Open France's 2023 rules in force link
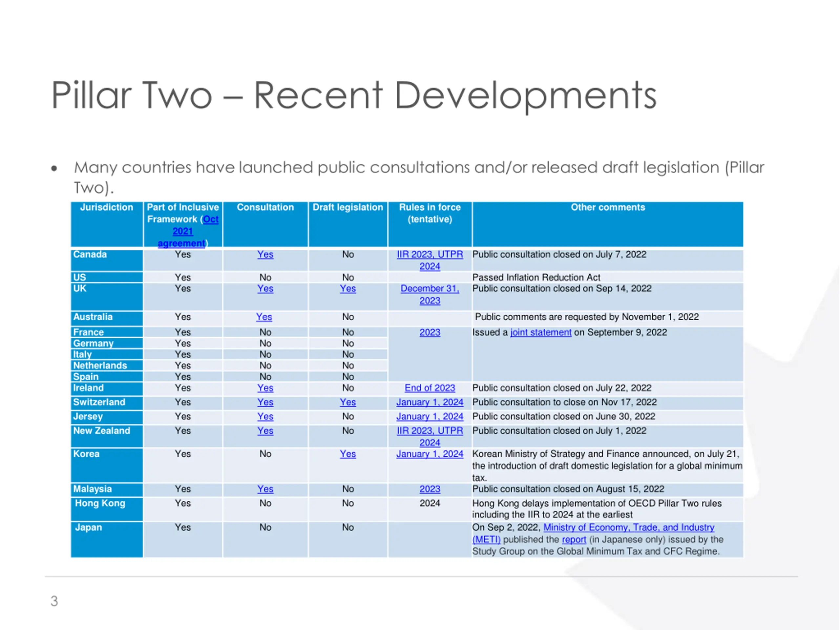 (430, 332)
